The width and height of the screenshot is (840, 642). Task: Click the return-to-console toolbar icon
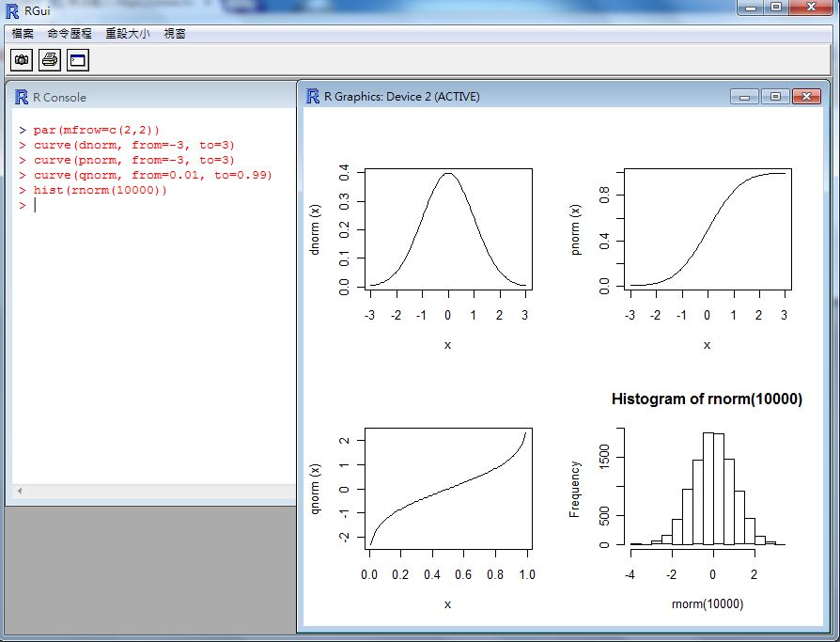coord(77,60)
